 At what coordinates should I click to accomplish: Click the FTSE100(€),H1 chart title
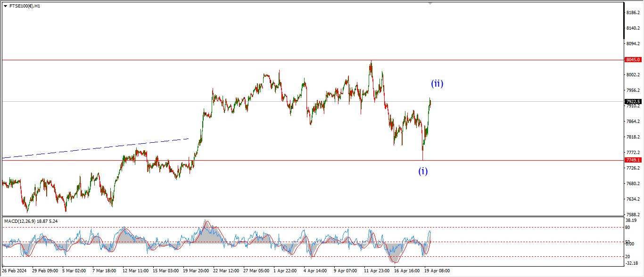(25, 6)
